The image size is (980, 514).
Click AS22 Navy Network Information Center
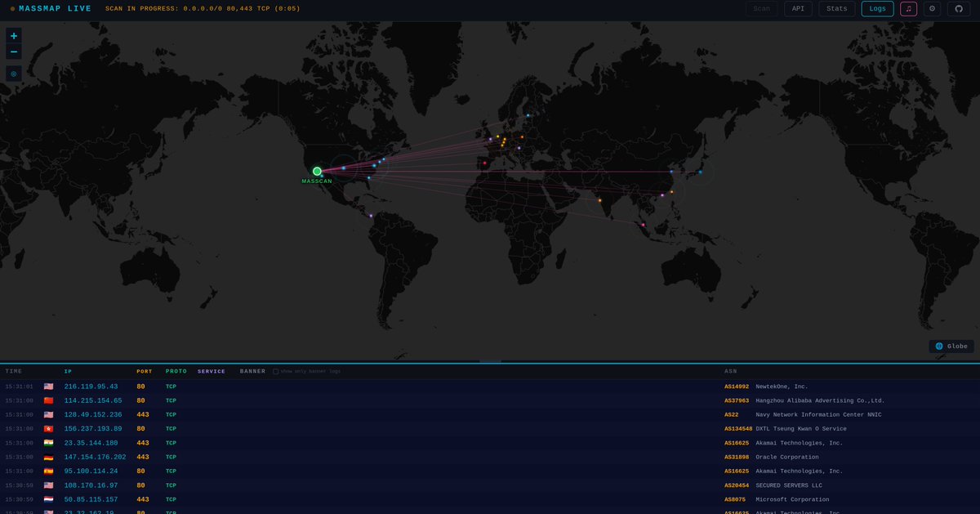point(803,414)
